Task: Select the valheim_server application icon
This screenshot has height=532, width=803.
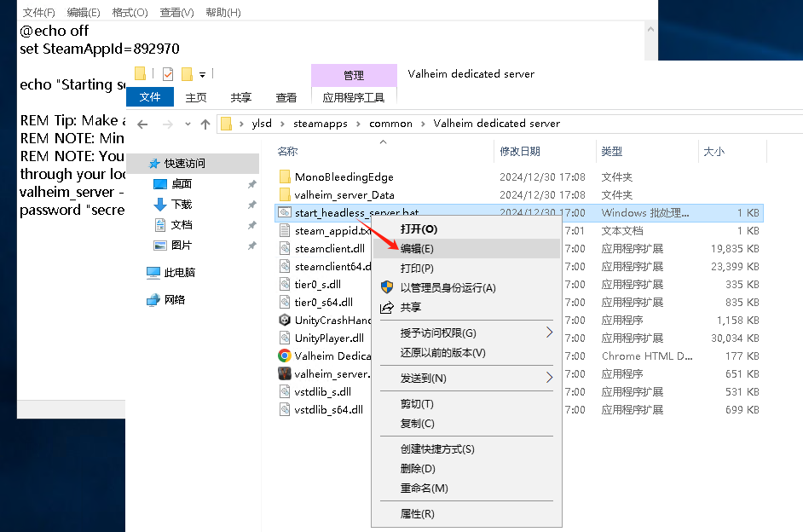Action: [285, 373]
